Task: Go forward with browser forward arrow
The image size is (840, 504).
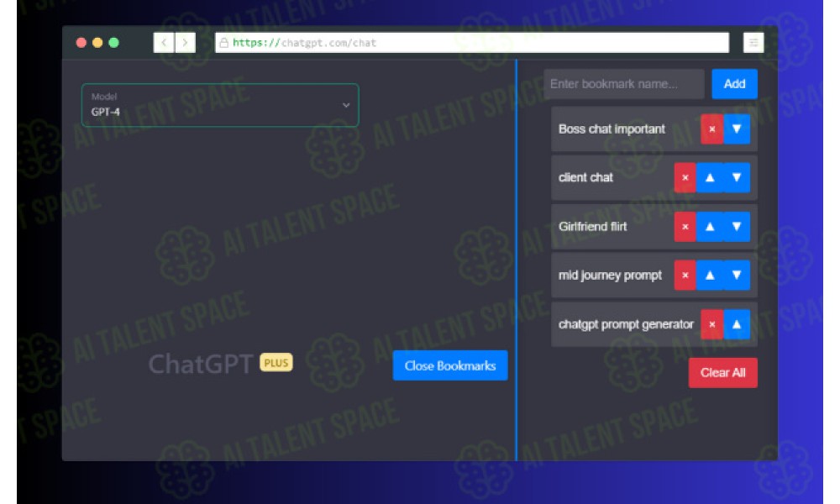Action: [185, 42]
